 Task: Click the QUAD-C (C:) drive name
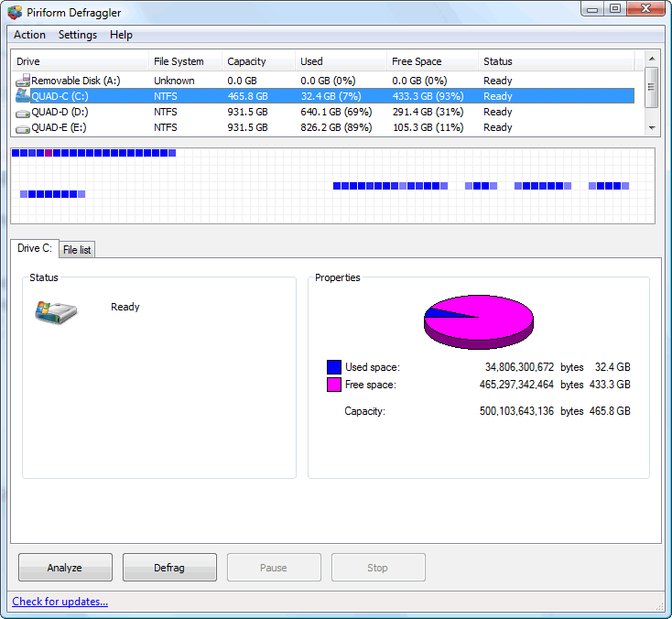point(60,96)
